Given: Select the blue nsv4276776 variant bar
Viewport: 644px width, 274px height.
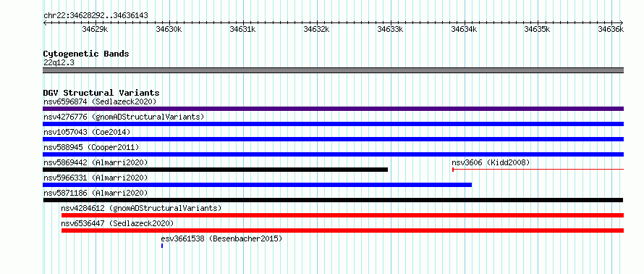Looking at the screenshot, I should pyautogui.click(x=333, y=124).
